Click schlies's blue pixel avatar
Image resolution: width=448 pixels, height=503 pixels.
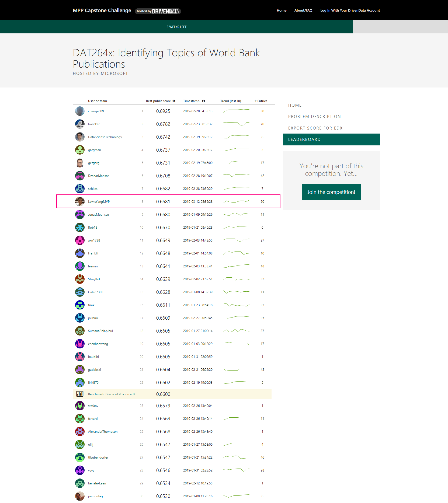pos(80,188)
